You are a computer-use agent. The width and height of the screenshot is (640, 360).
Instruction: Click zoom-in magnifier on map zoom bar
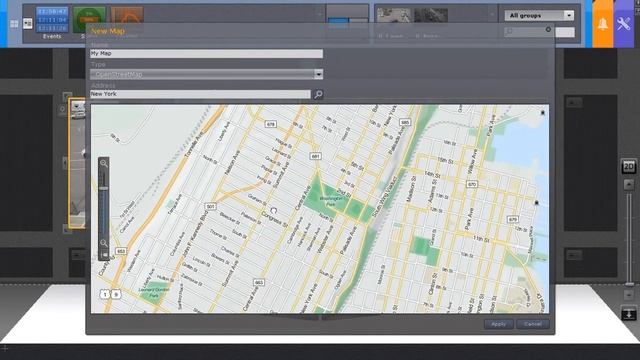click(x=104, y=163)
